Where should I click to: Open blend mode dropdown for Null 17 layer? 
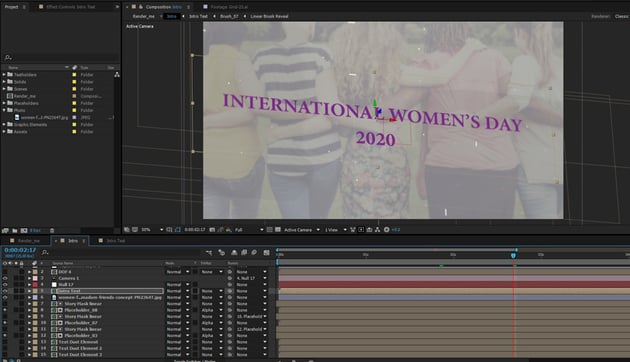[178, 284]
